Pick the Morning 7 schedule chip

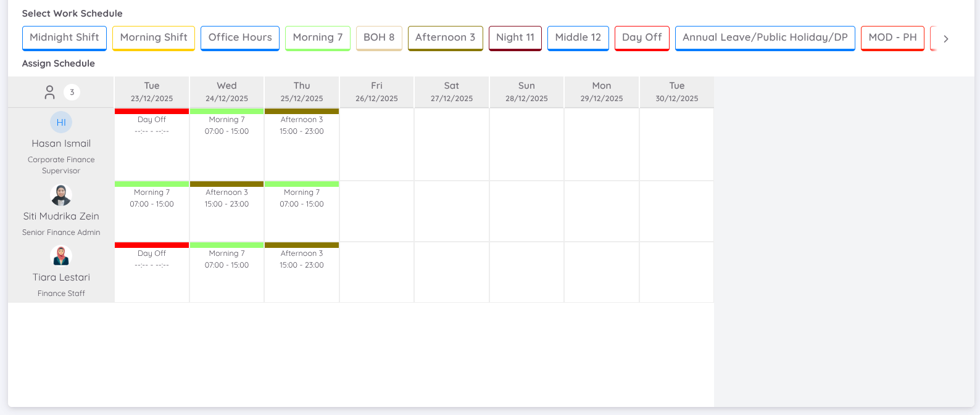tap(318, 38)
